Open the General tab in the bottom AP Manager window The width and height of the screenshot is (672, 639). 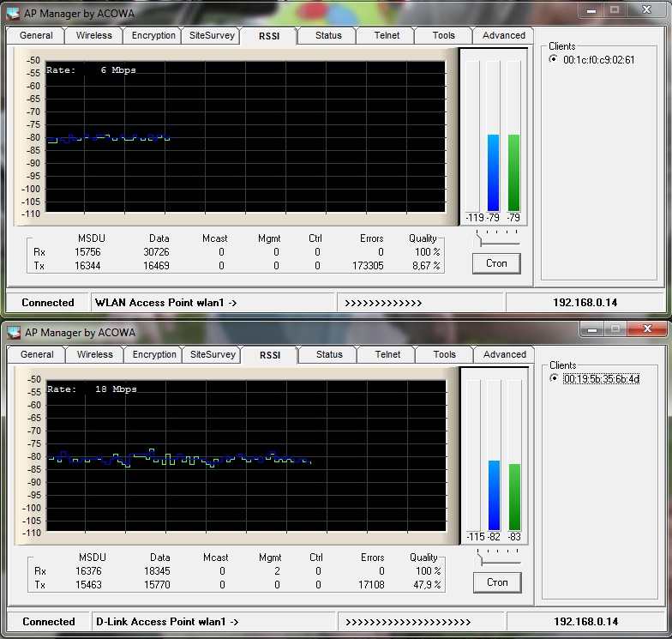(x=37, y=355)
